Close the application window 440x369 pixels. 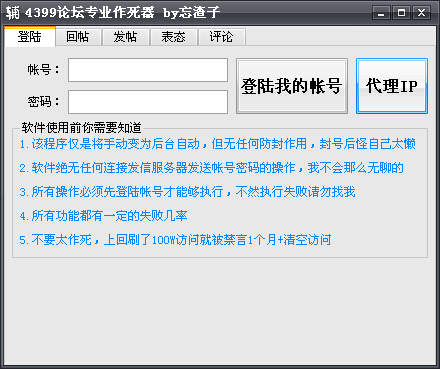click(x=421, y=13)
